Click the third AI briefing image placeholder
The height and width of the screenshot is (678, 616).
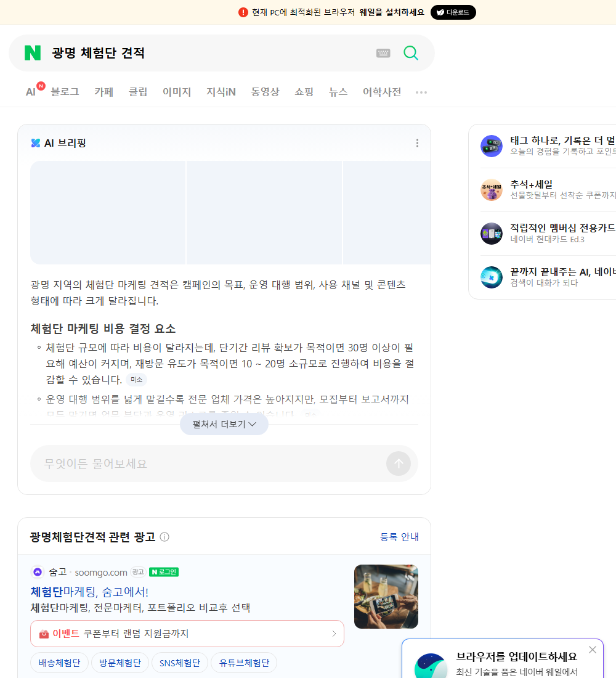pyautogui.click(x=387, y=213)
